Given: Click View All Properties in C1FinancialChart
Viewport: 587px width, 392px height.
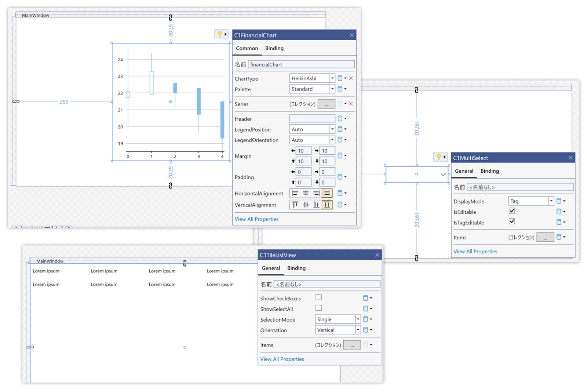Looking at the screenshot, I should (x=256, y=219).
